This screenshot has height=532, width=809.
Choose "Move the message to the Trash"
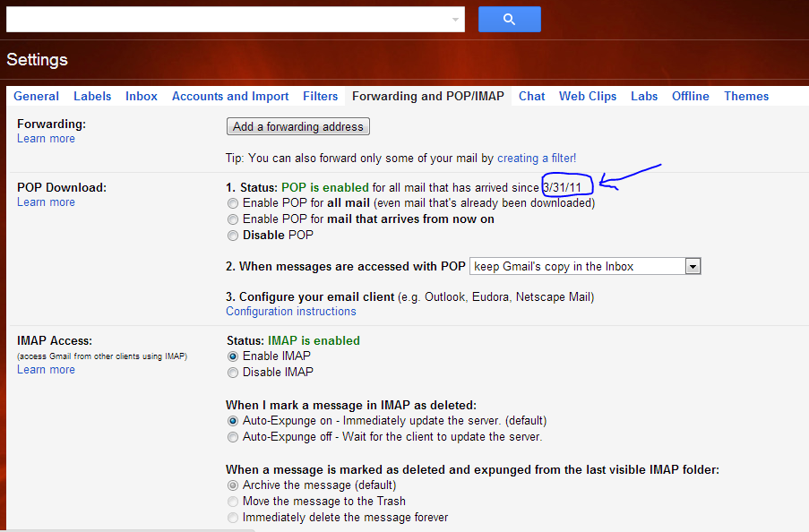coord(233,501)
